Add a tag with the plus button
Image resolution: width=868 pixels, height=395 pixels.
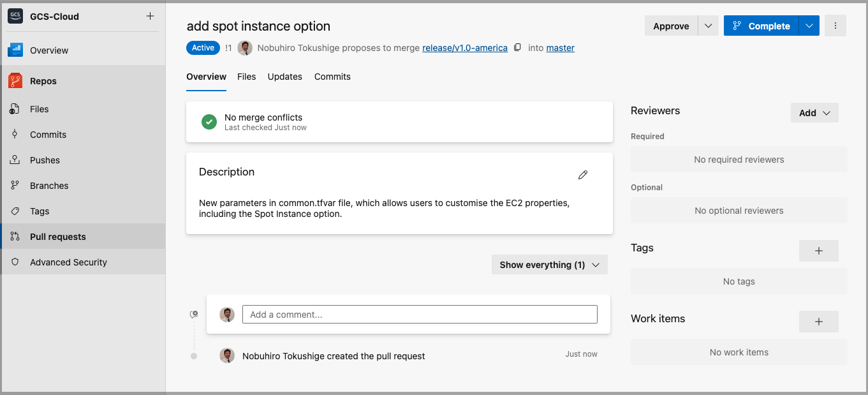coord(818,251)
